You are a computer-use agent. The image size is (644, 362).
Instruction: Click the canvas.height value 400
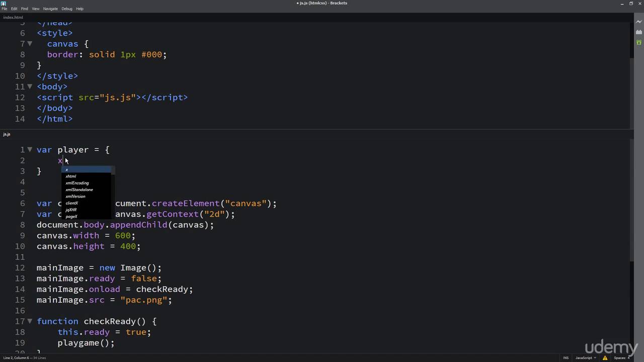pyautogui.click(x=128, y=246)
